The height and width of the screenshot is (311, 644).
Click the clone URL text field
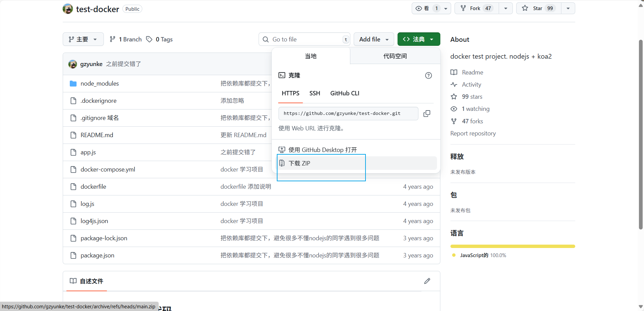[x=348, y=114]
